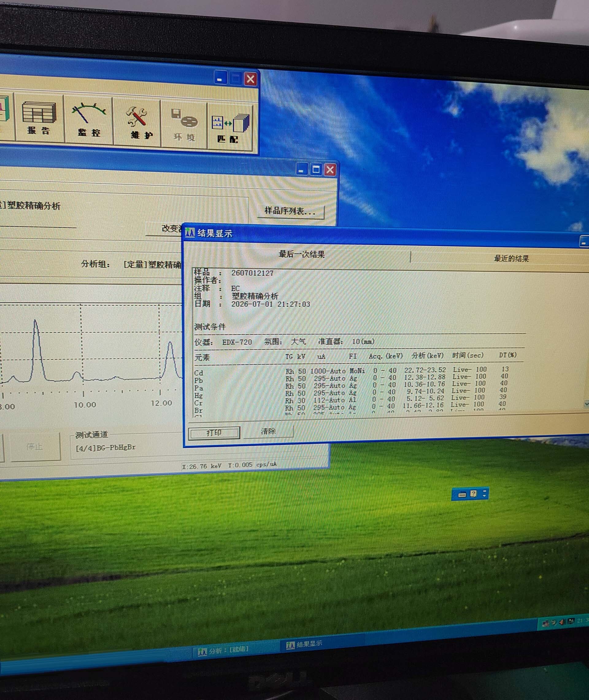Image resolution: width=589 pixels, height=700 pixels.
Task: Switch to the 最近的结果 tab
Action: (x=511, y=258)
